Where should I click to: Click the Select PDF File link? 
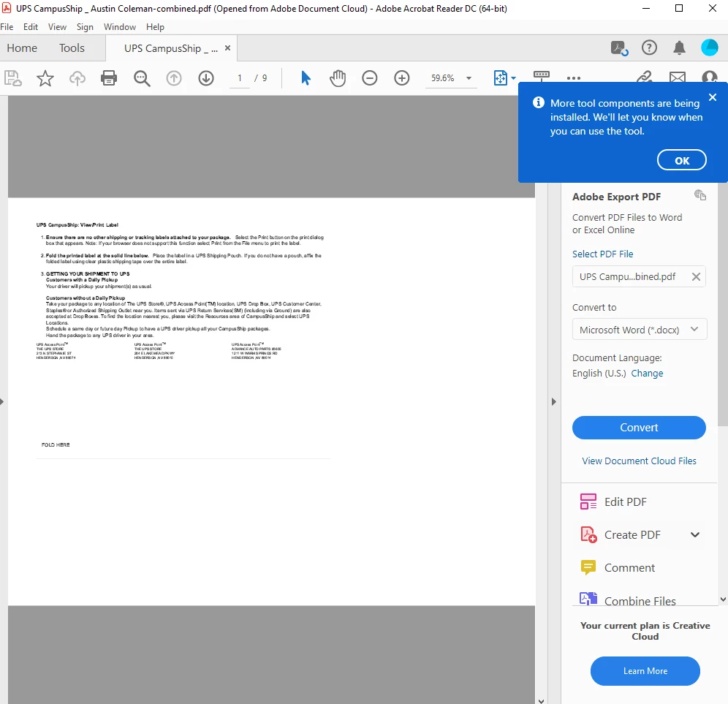pos(602,254)
